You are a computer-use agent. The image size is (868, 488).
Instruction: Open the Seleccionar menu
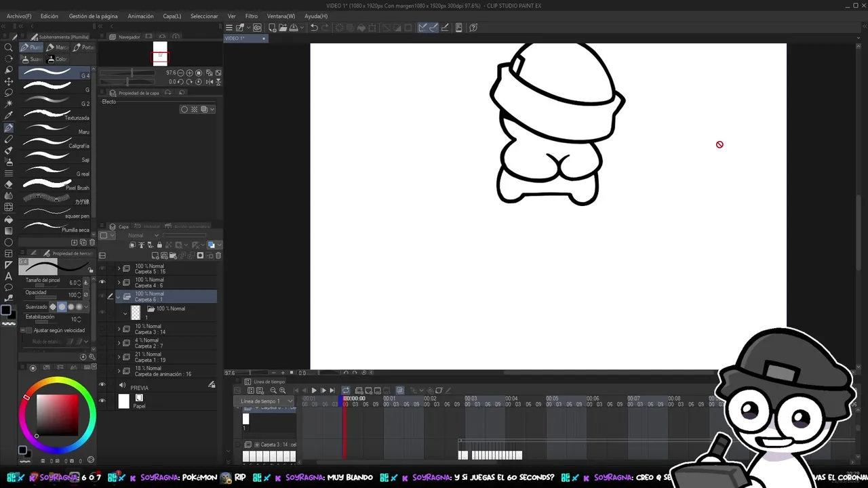click(x=204, y=16)
